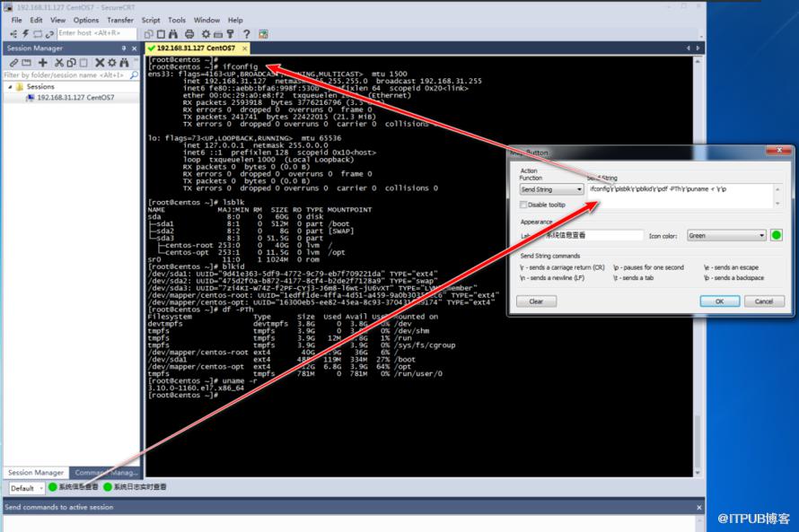Click the Print icon in the toolbar

pyautogui.click(x=189, y=34)
